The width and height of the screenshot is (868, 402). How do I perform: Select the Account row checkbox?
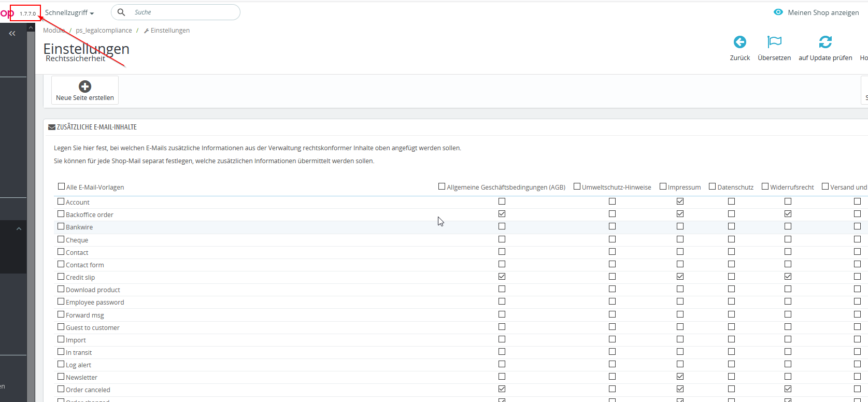click(61, 202)
